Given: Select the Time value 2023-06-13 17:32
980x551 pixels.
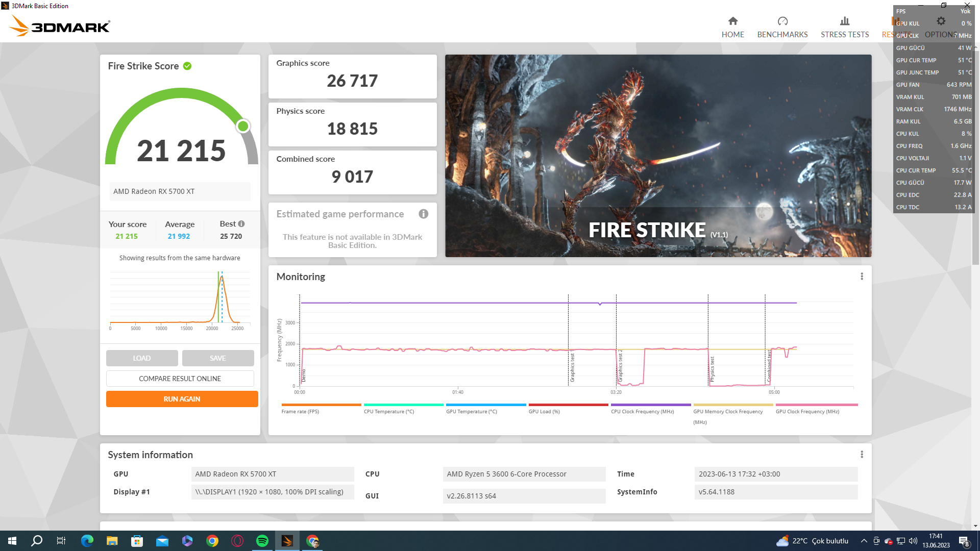Looking at the screenshot, I should tap(776, 474).
